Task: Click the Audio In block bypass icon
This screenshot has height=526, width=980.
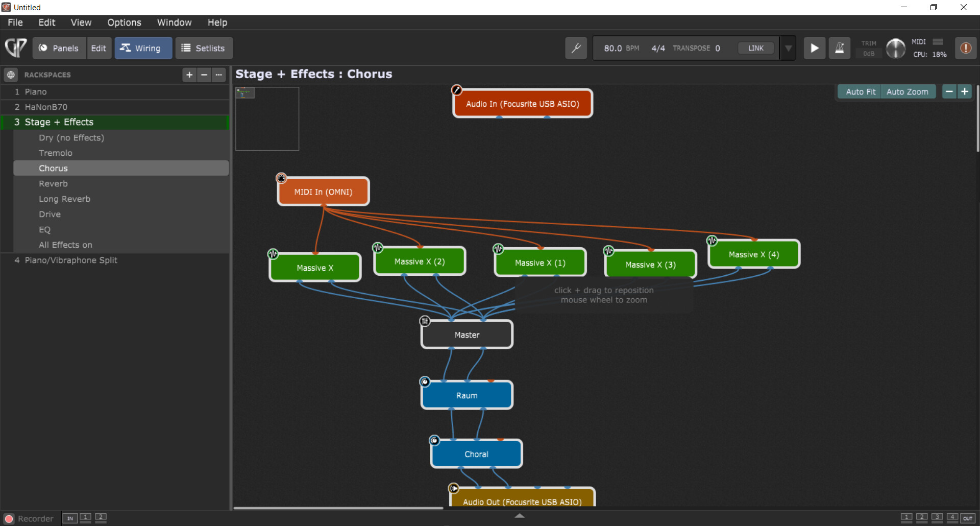Action: click(x=456, y=90)
